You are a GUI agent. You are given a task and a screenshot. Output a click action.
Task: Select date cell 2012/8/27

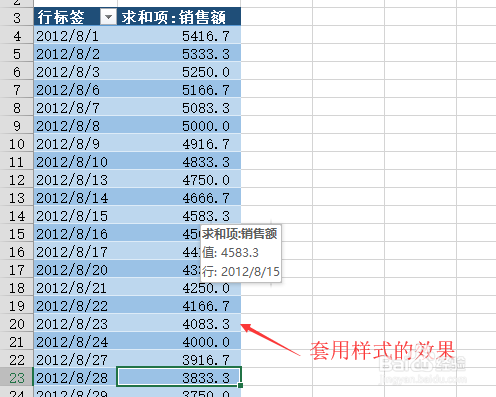point(75,360)
